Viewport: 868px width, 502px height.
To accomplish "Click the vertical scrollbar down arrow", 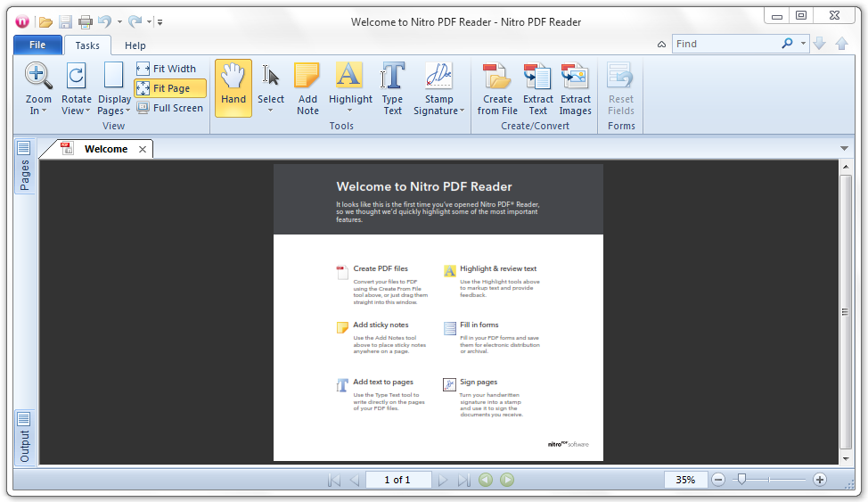I will pyautogui.click(x=846, y=459).
